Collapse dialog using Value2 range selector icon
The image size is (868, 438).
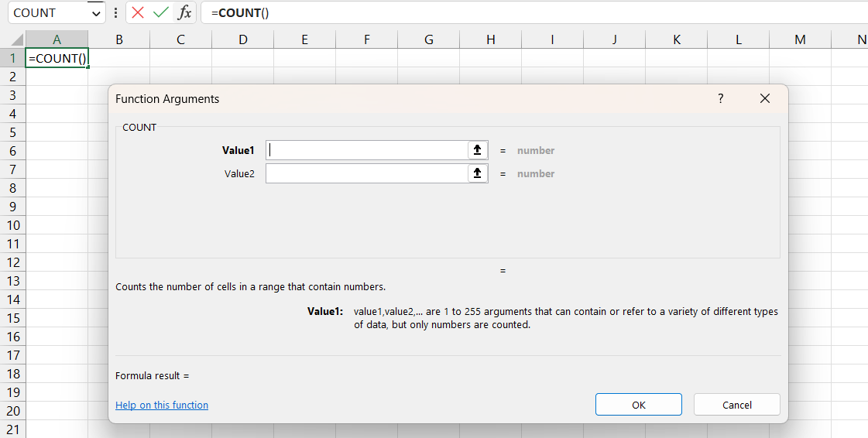tap(478, 173)
